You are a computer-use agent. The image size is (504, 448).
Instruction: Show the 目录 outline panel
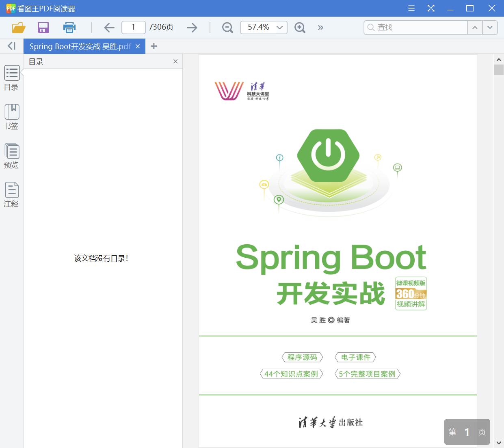coord(11,78)
